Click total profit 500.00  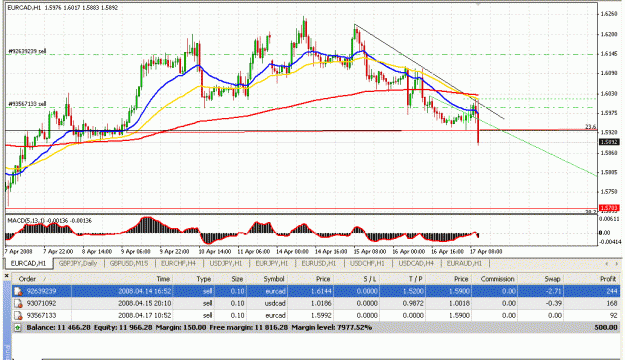pyautogui.click(x=605, y=327)
